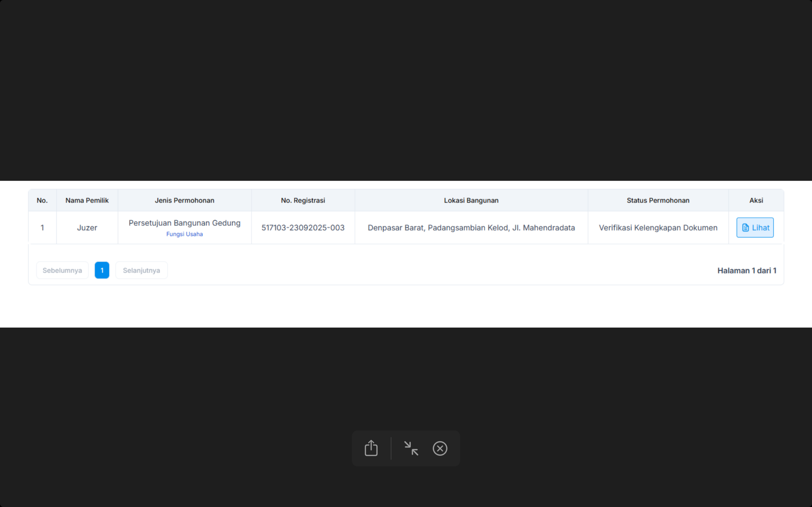The image size is (812, 507).
Task: Go to Selanjutnya page
Action: pos(141,270)
